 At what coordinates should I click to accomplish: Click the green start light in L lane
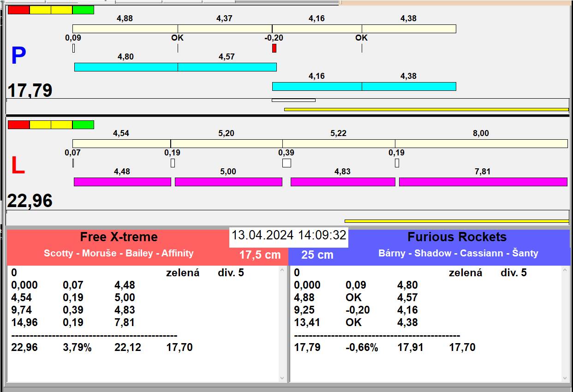[83, 125]
